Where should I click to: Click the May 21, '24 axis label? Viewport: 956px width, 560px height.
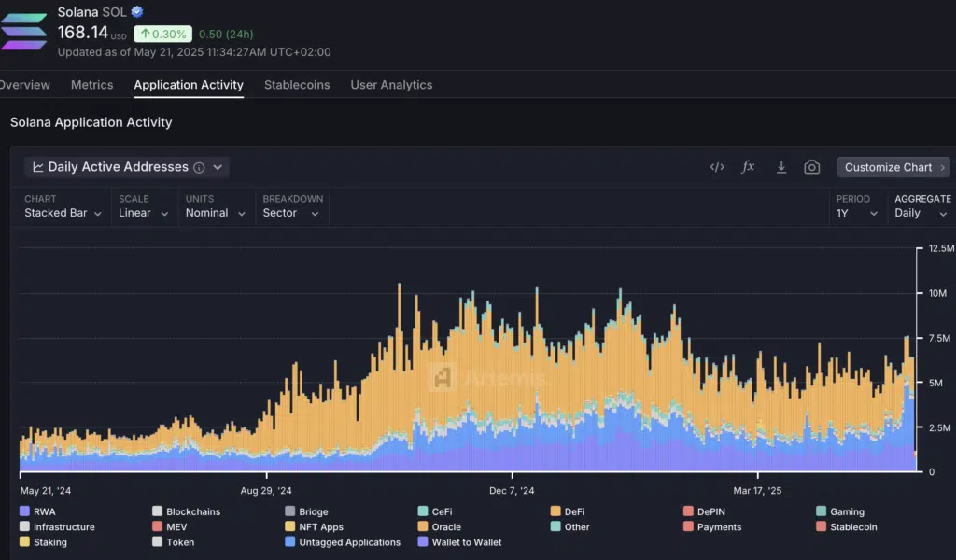pyautogui.click(x=46, y=491)
